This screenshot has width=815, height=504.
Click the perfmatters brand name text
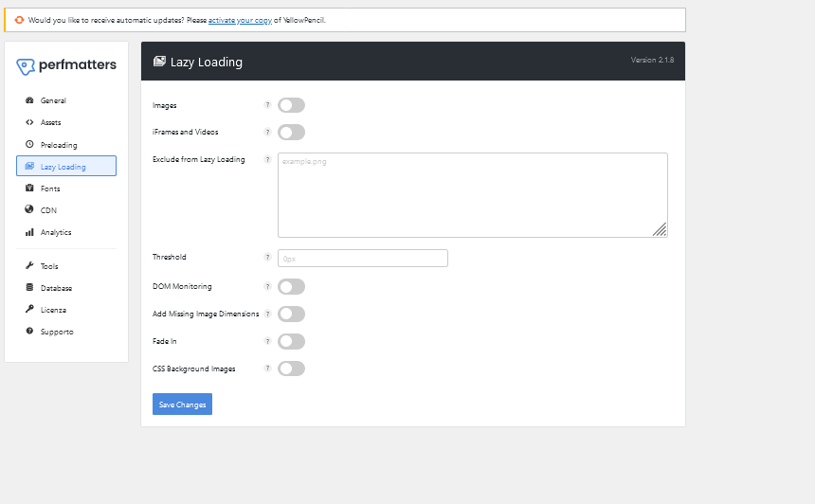78,65
